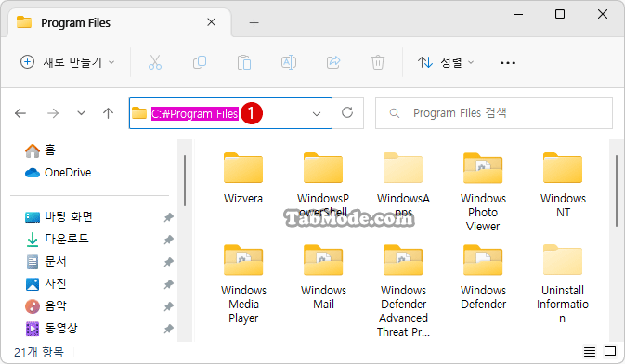Open 바탕 화면 desktop shortcut
Image resolution: width=625 pixels, height=364 pixels.
tap(59, 217)
